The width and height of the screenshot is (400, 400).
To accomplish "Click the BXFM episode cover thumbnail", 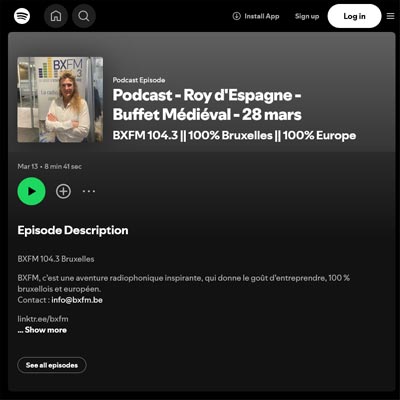I will pos(60,100).
